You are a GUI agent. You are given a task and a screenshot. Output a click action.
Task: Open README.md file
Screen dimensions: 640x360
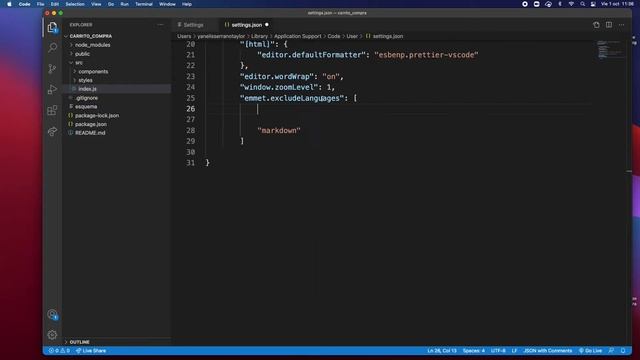tap(90, 133)
